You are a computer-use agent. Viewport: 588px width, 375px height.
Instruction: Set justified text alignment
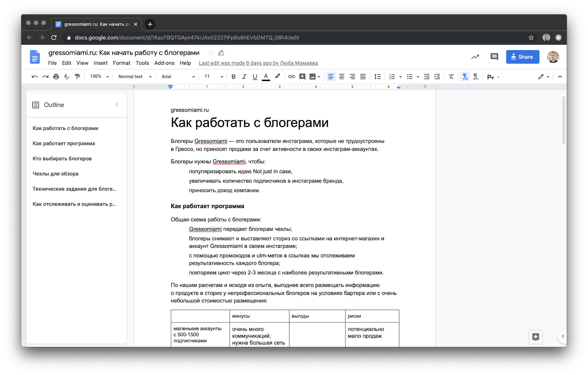(363, 77)
